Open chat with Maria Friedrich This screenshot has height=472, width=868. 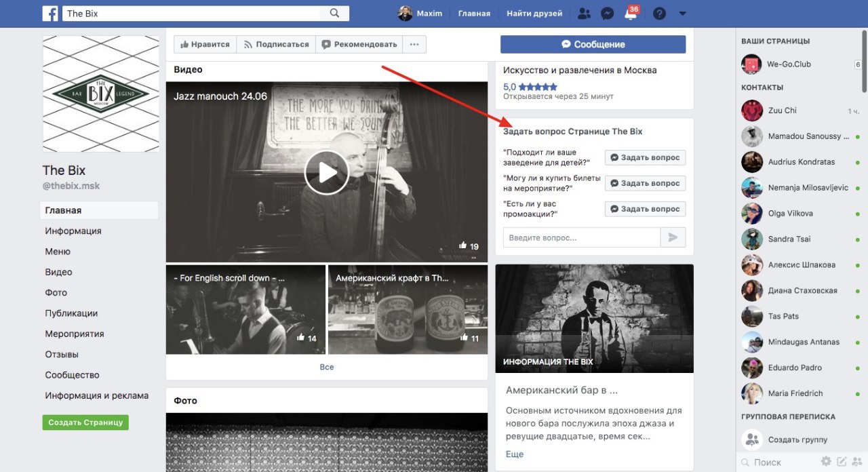(799, 394)
